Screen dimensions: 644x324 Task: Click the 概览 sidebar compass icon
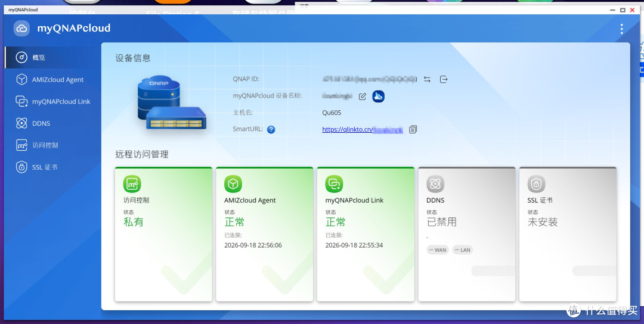click(x=21, y=57)
